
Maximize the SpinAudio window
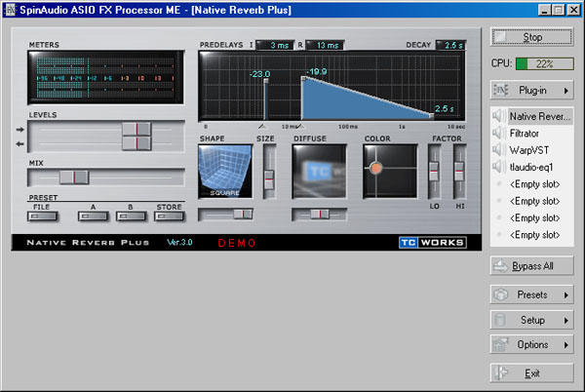point(558,10)
